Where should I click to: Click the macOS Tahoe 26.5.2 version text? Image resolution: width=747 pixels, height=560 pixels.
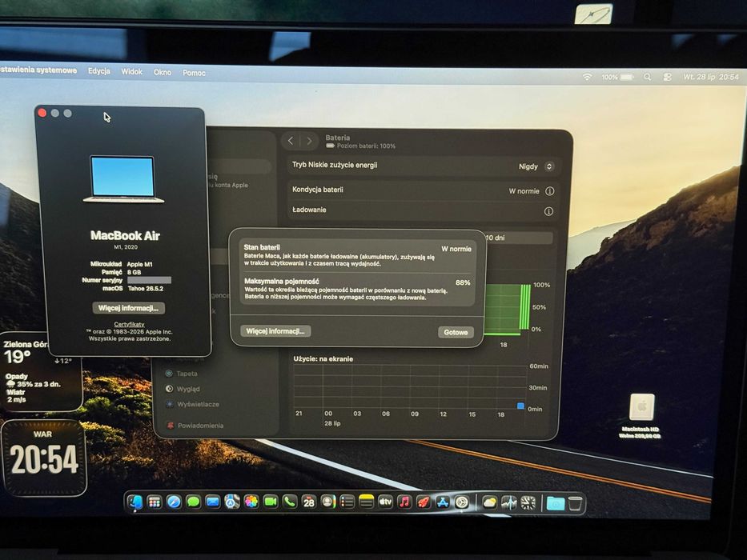point(145,289)
